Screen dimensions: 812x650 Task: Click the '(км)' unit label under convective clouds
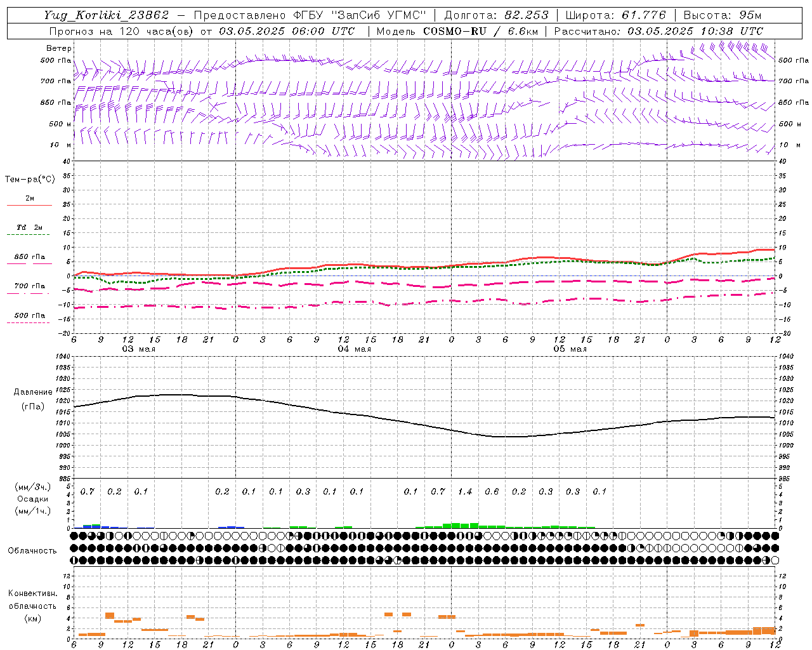[32, 618]
